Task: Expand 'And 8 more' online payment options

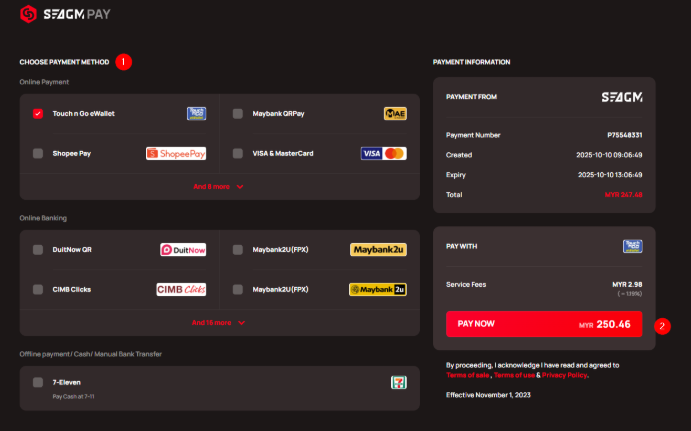Action: tap(219, 187)
